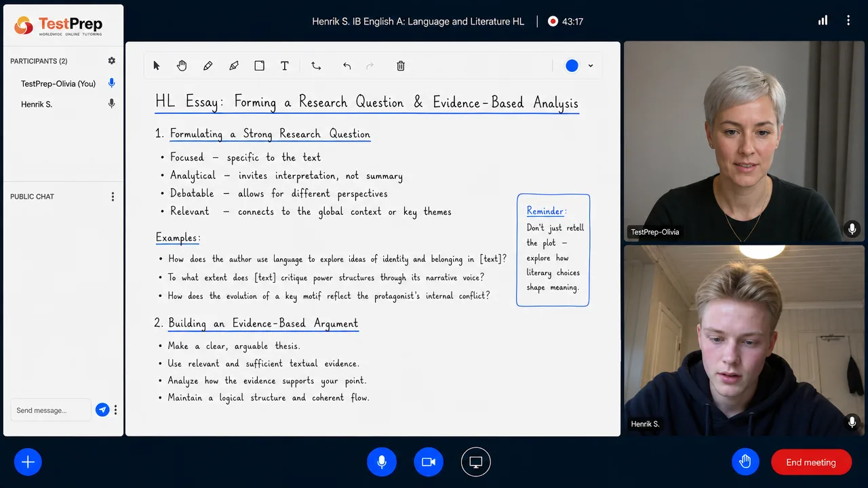Screen dimensions: 868x488
Task: Click the TestPrep logo
Action: click(58, 26)
